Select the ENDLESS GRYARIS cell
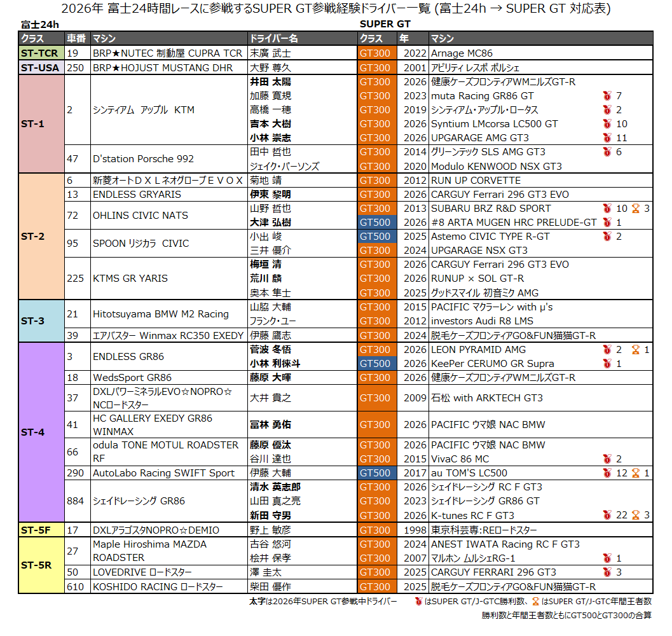The height and width of the screenshot is (636, 672). tap(169, 194)
